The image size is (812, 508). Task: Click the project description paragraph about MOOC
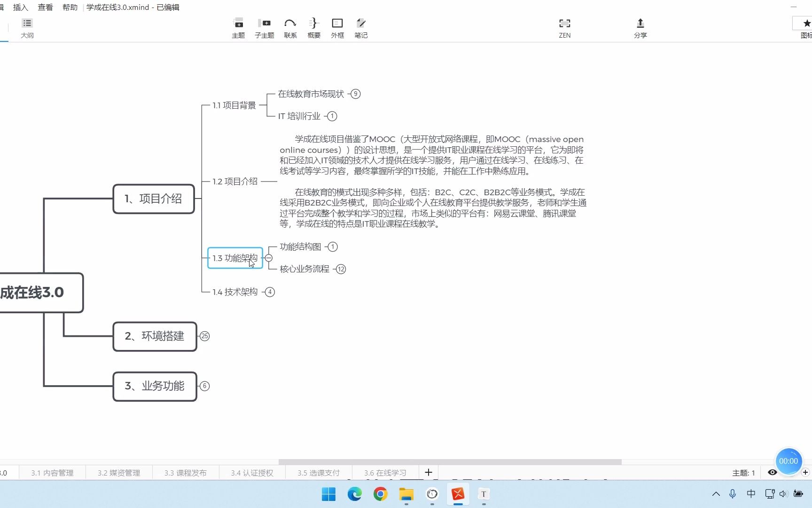(x=432, y=155)
